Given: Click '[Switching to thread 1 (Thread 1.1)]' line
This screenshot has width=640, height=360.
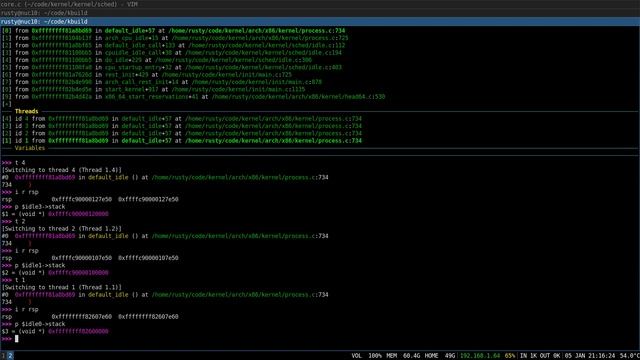Looking at the screenshot, I should pyautogui.click(x=62, y=288).
